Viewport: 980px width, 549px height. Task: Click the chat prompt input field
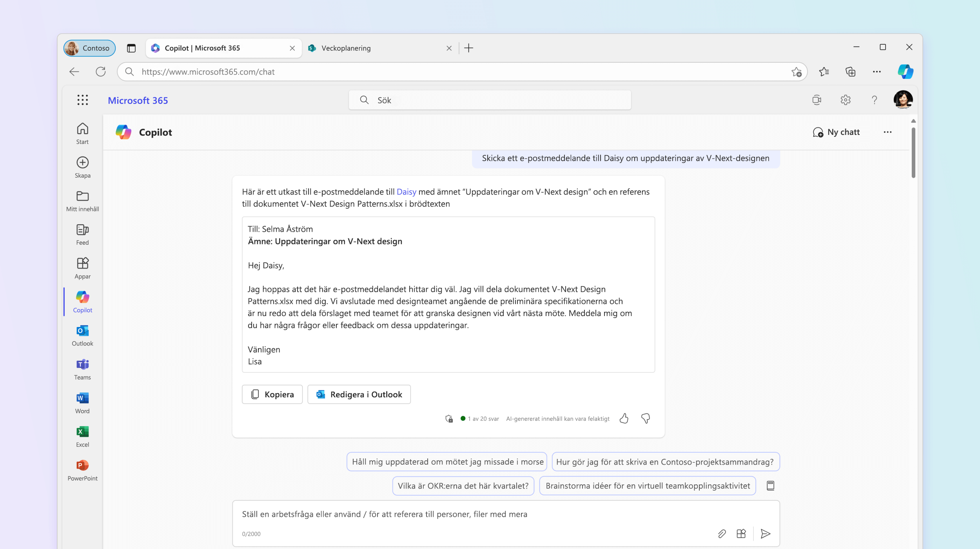coord(506,523)
